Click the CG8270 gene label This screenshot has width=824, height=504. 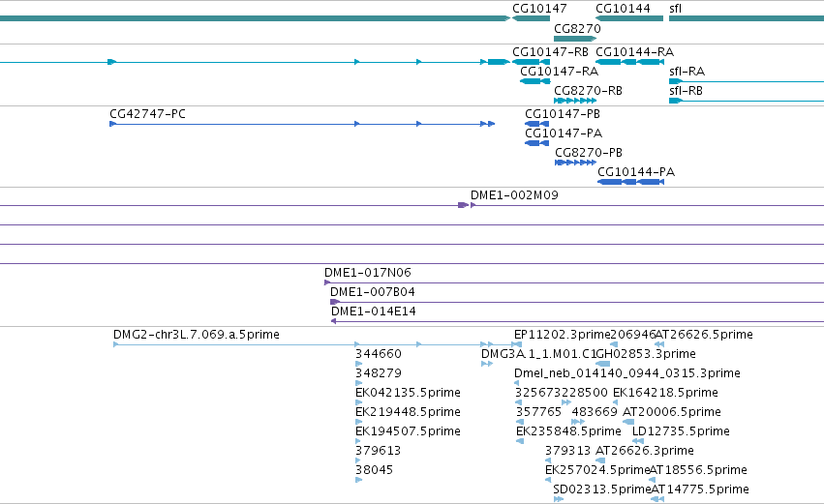577,28
